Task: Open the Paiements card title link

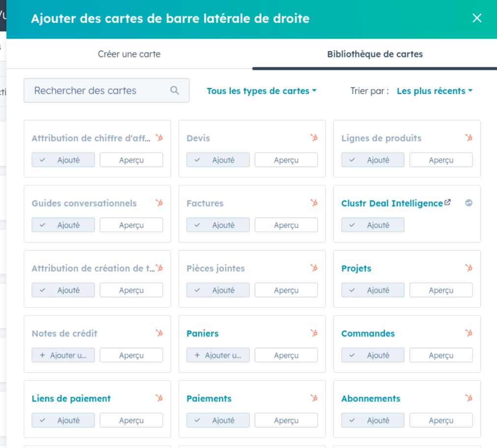Action: click(209, 398)
